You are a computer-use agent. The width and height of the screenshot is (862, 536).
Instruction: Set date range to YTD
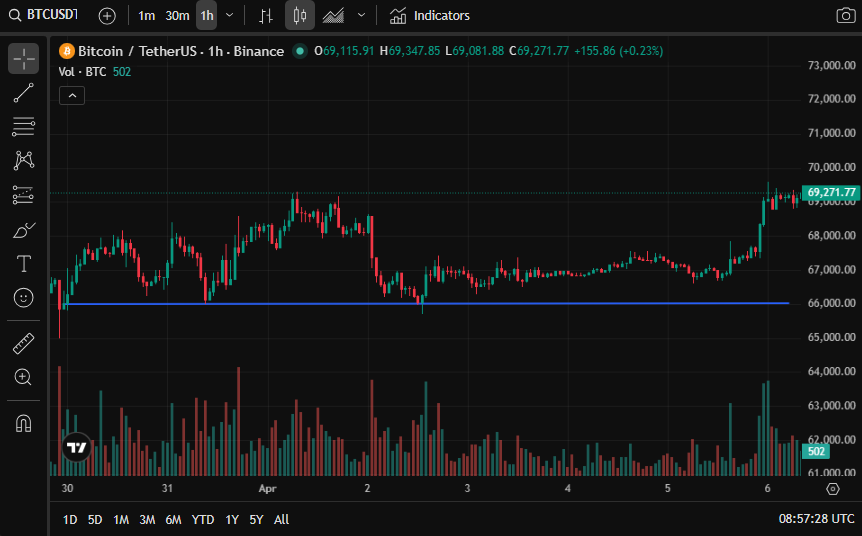pos(203,520)
